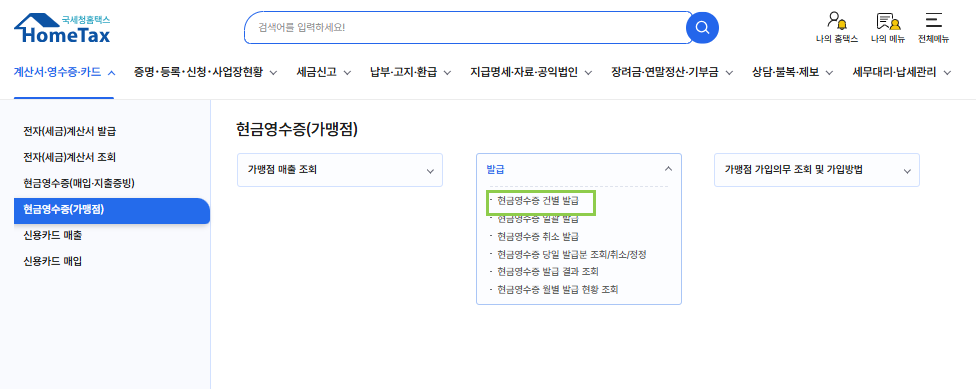Click chevron next to 상담·불복·제보 menu
Viewport: 976px width, 389px height.
(x=829, y=73)
